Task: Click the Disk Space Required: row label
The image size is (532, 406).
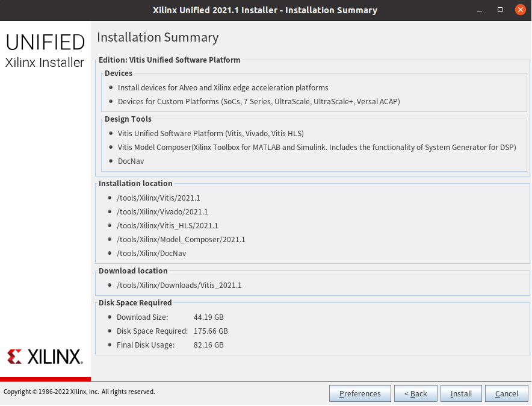Action: (152, 331)
